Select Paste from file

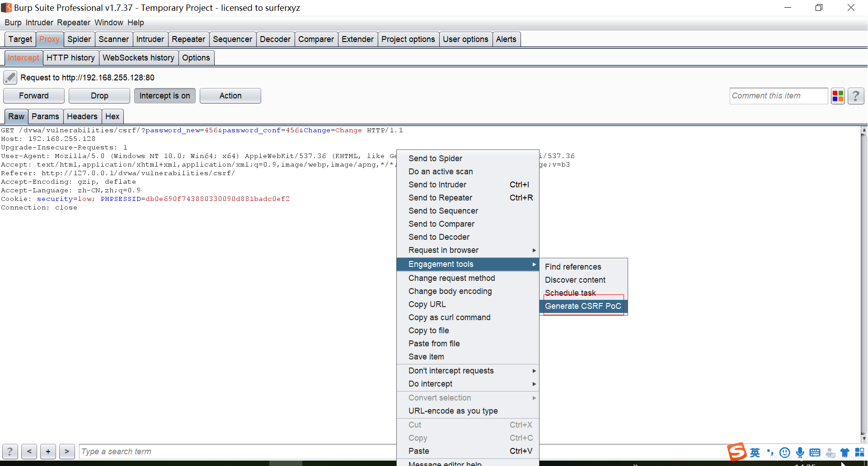468,344
